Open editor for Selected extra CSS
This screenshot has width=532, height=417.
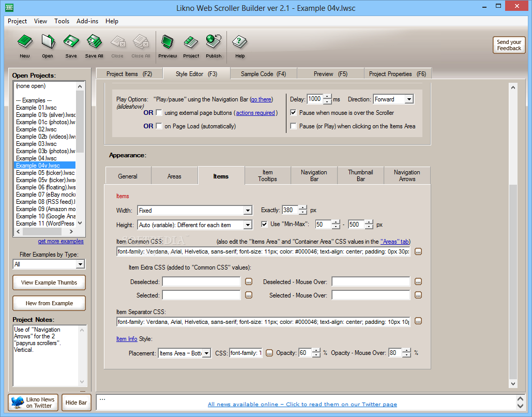click(x=249, y=295)
